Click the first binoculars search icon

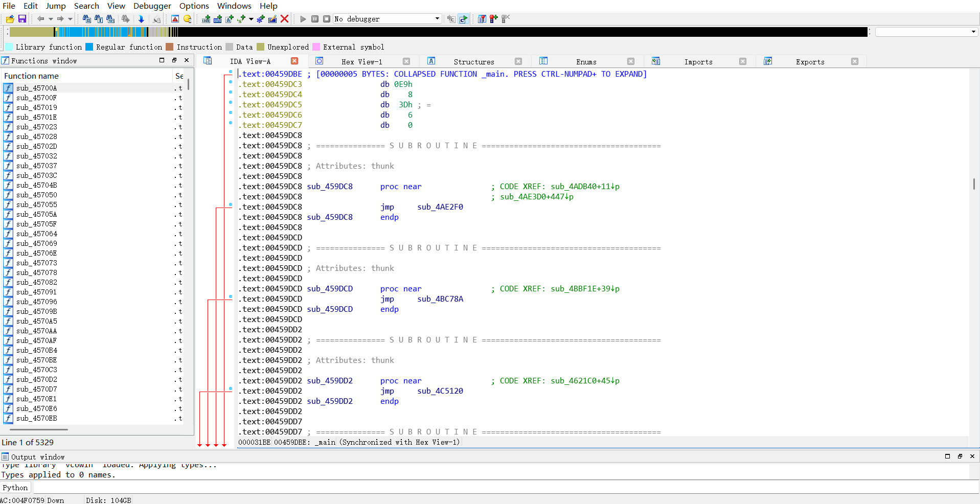86,19
